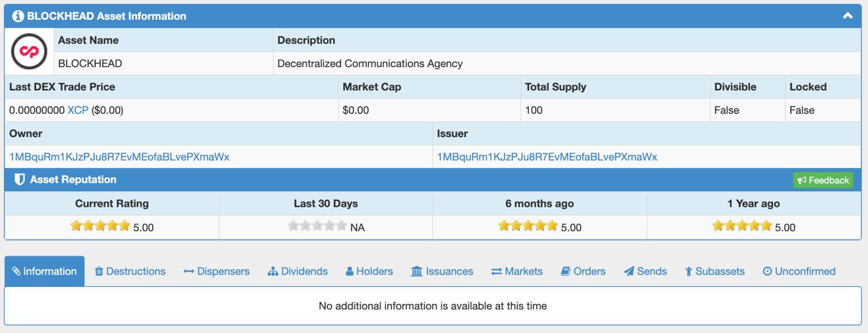Image resolution: width=868 pixels, height=333 pixels.
Task: Click the info icon beside BLOCKHEAD title
Action: pos(18,16)
